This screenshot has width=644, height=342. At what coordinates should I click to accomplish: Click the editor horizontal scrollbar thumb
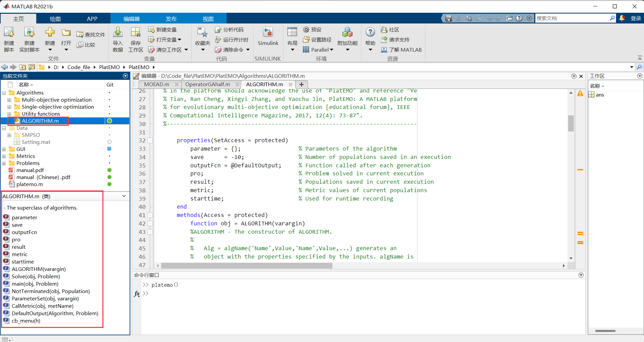(x=246, y=266)
